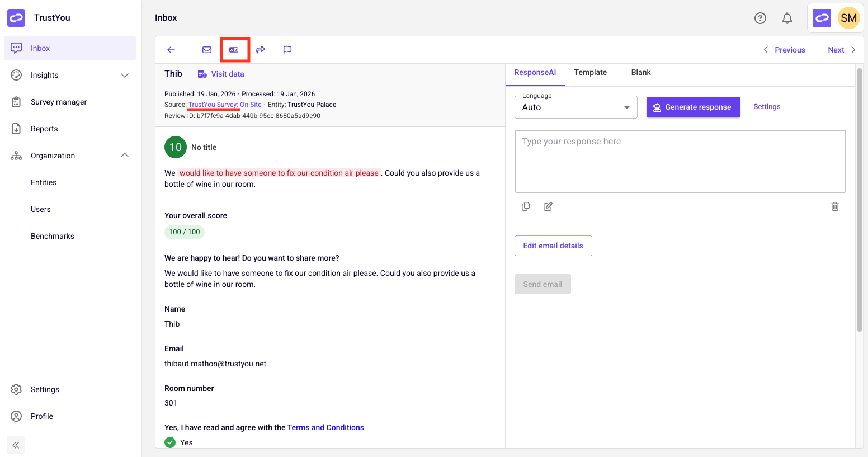
Task: Click the edit pencil icon below the response
Action: [548, 206]
